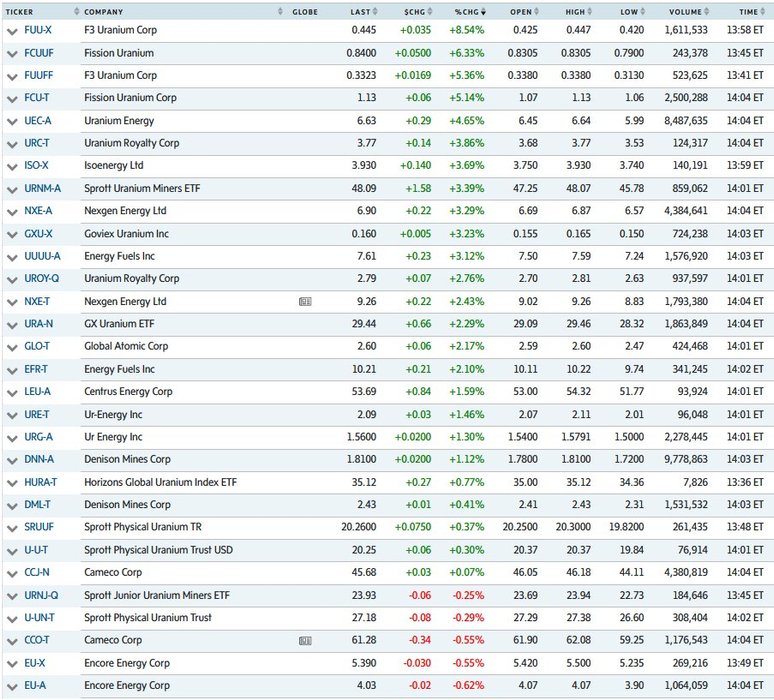774x700 pixels.
Task: Sort by Last price column header
Action: coord(364,11)
